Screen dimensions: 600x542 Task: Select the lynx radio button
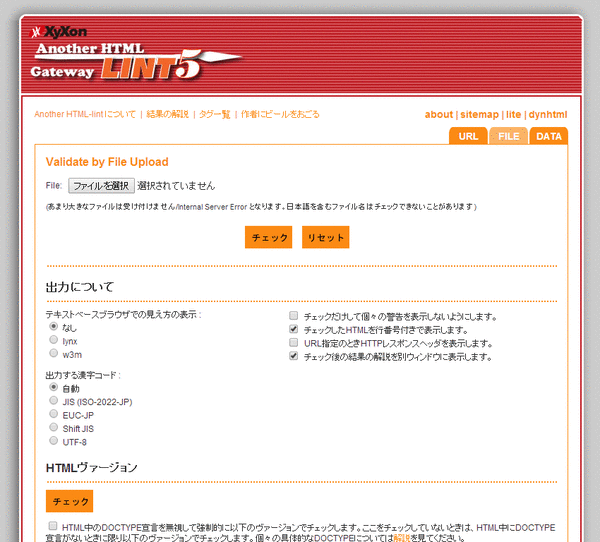(54, 340)
